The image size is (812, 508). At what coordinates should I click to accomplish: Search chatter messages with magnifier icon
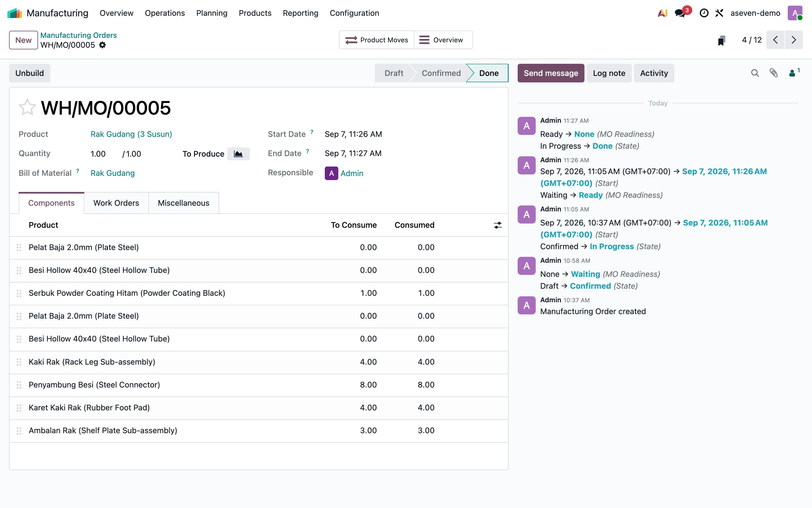coord(754,73)
